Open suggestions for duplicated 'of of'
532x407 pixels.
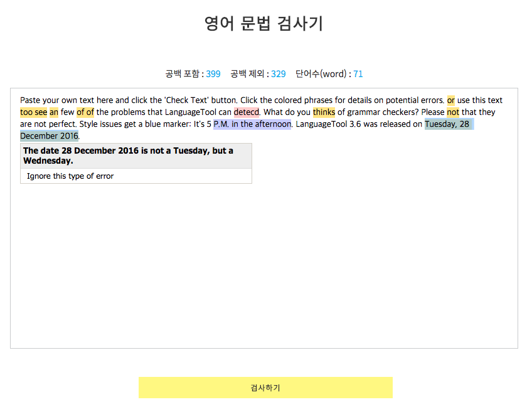[x=85, y=112]
